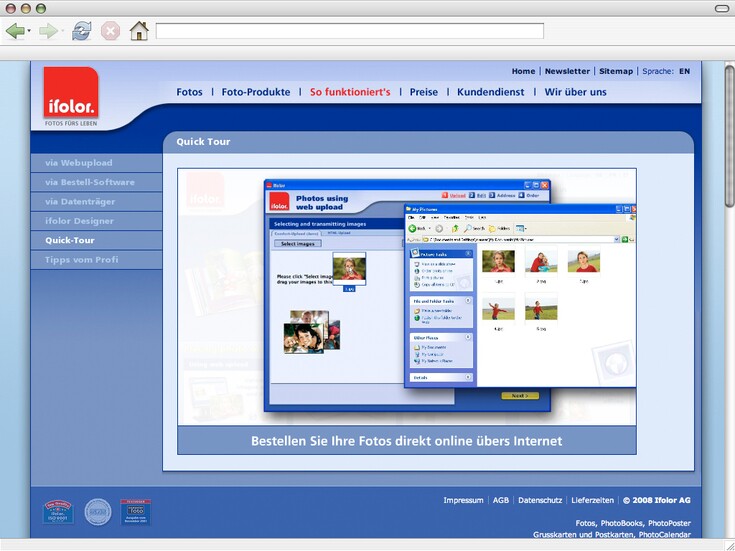Open the Home link in top bar
Viewport: 735px width, 551px height.
tap(523, 71)
